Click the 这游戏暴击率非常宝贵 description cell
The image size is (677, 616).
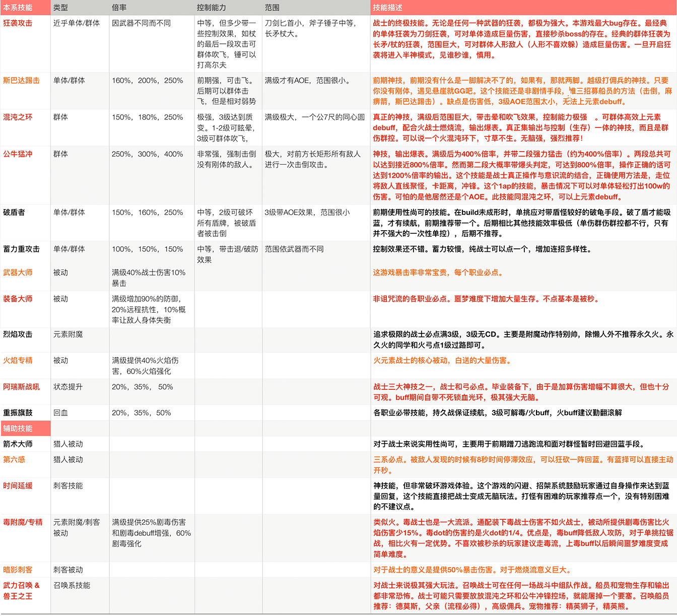(x=523, y=278)
